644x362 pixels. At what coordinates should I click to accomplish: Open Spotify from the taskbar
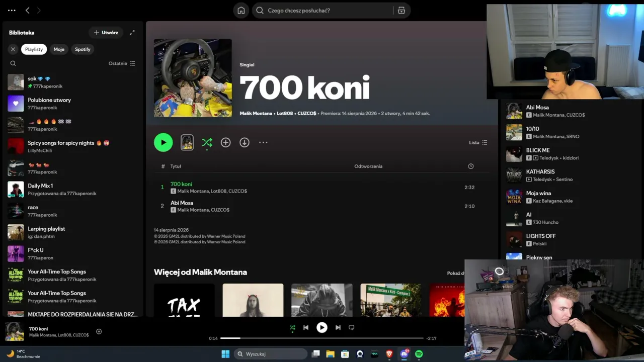coord(419,354)
